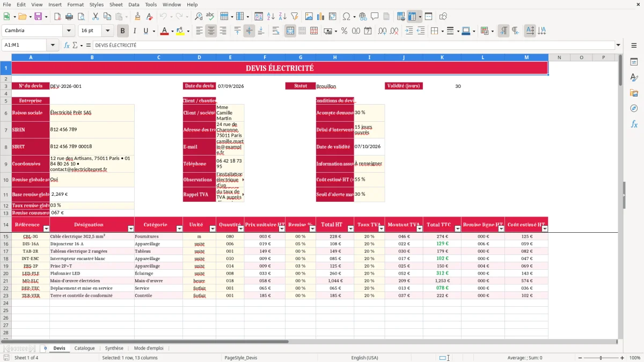Sort descending Z to A
The width and height of the screenshot is (644, 362).
[283, 17]
